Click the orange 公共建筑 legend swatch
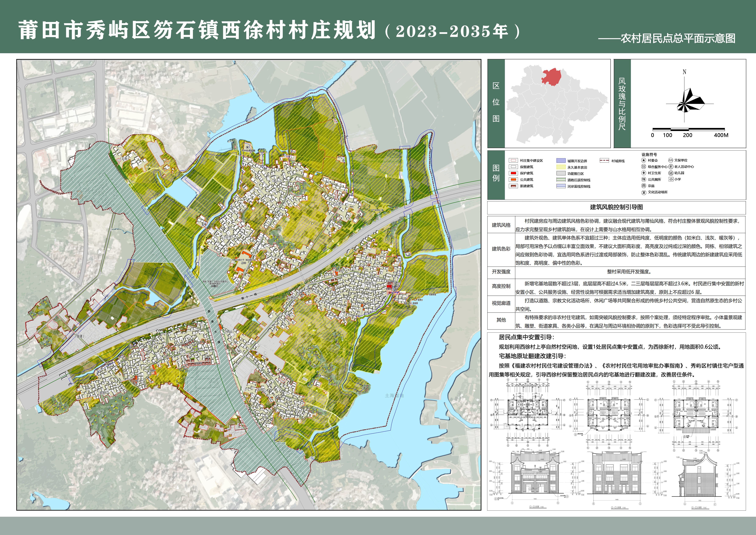 [513, 180]
